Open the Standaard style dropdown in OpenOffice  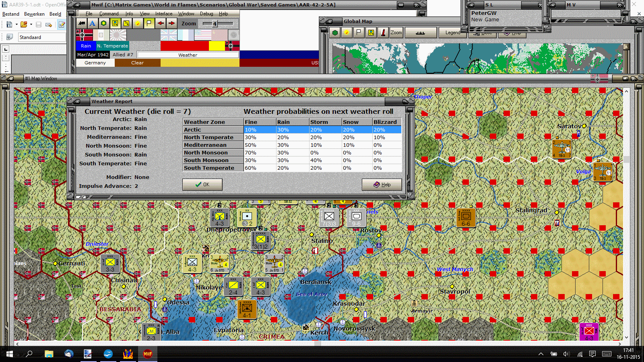[x=42, y=37]
